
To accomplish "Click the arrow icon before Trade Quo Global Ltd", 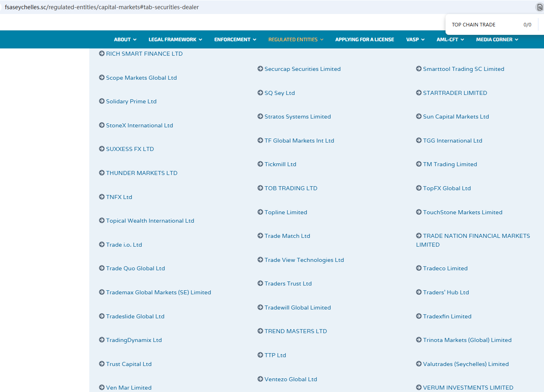I will coord(102,268).
